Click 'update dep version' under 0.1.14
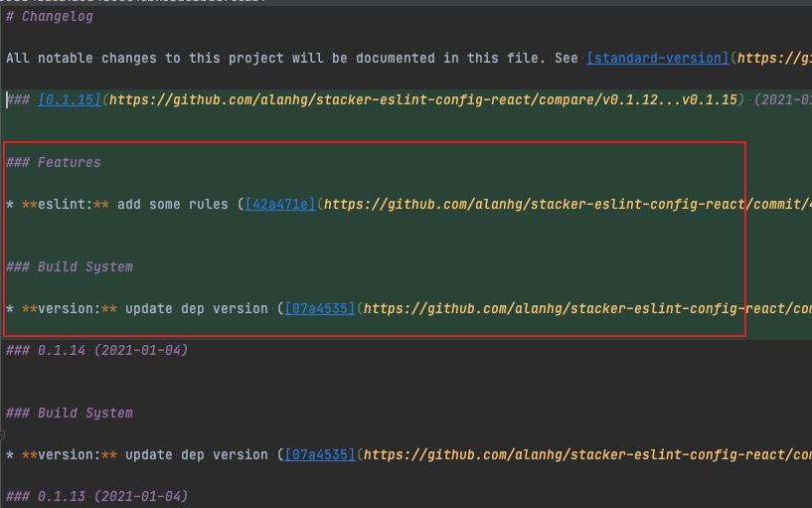The width and height of the screenshot is (812, 508). click(x=197, y=454)
